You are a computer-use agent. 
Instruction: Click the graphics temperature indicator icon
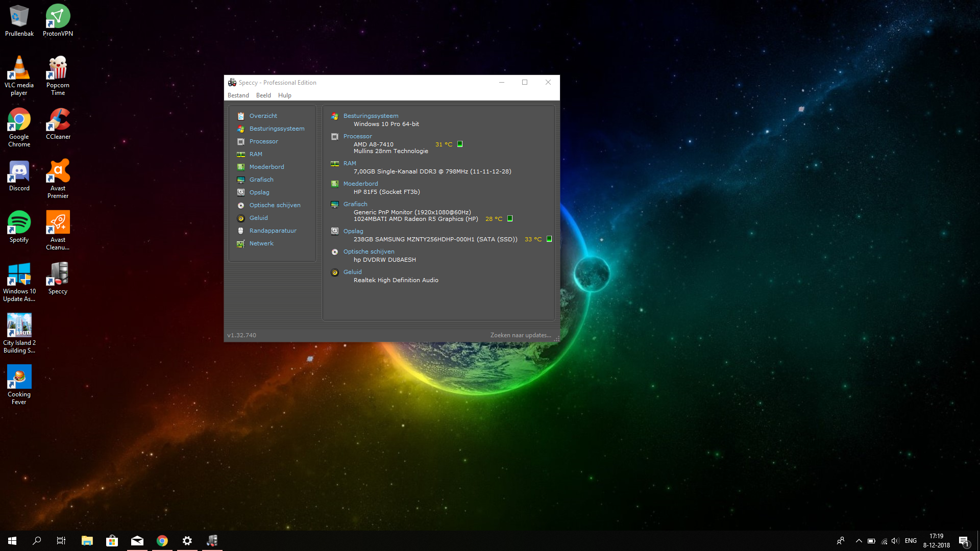coord(510,219)
